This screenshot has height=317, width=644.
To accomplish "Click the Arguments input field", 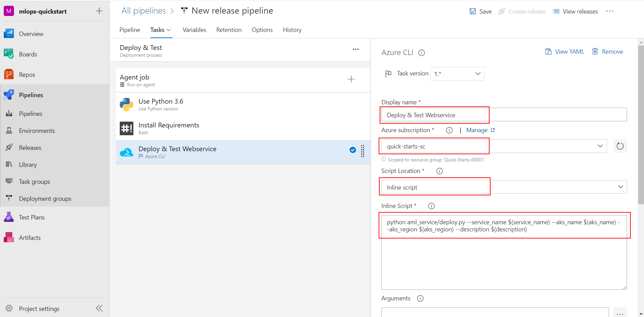I will point(495,312).
